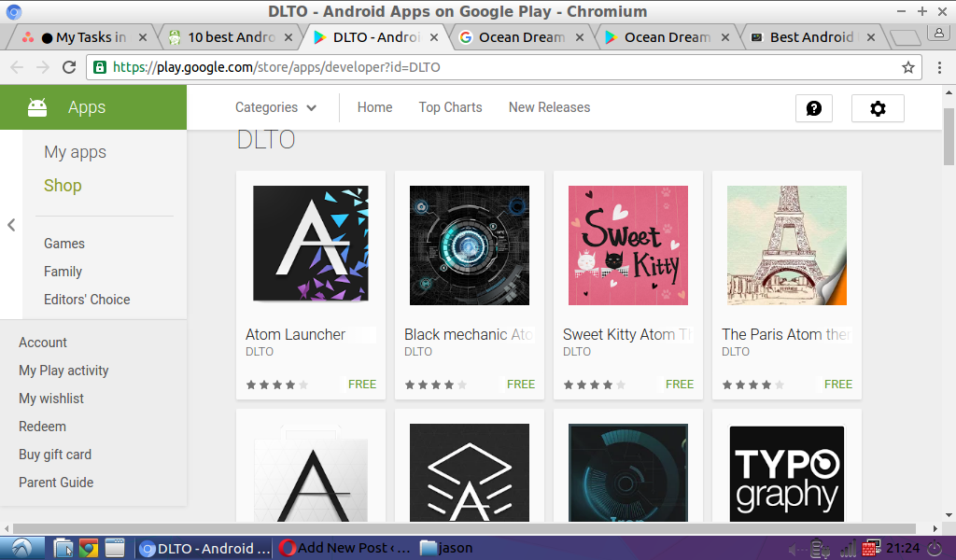The width and height of the screenshot is (956, 560).
Task: Open the Account link
Action: point(43,343)
